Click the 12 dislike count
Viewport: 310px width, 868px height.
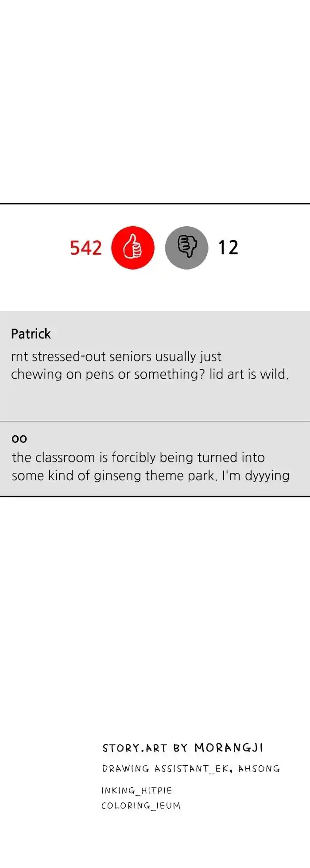click(228, 248)
